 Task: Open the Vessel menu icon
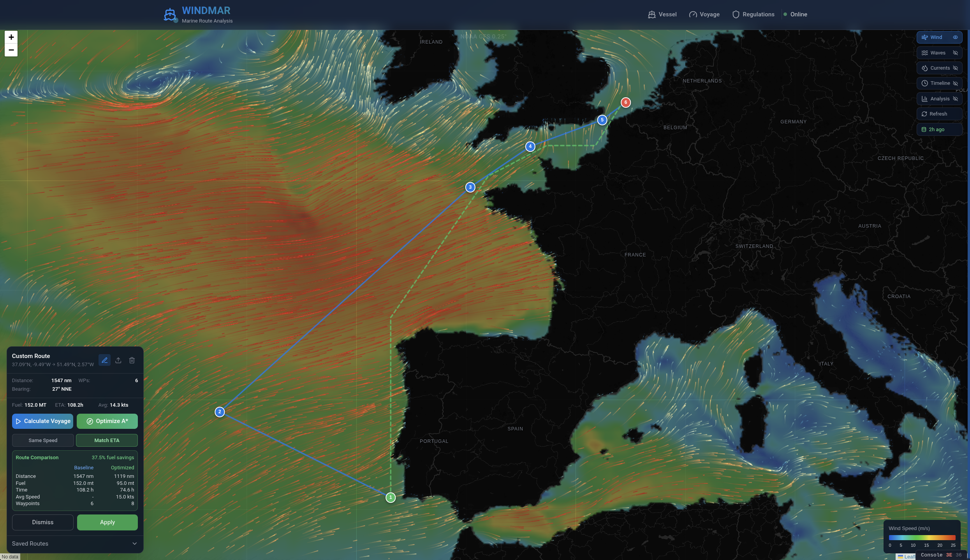(x=652, y=14)
